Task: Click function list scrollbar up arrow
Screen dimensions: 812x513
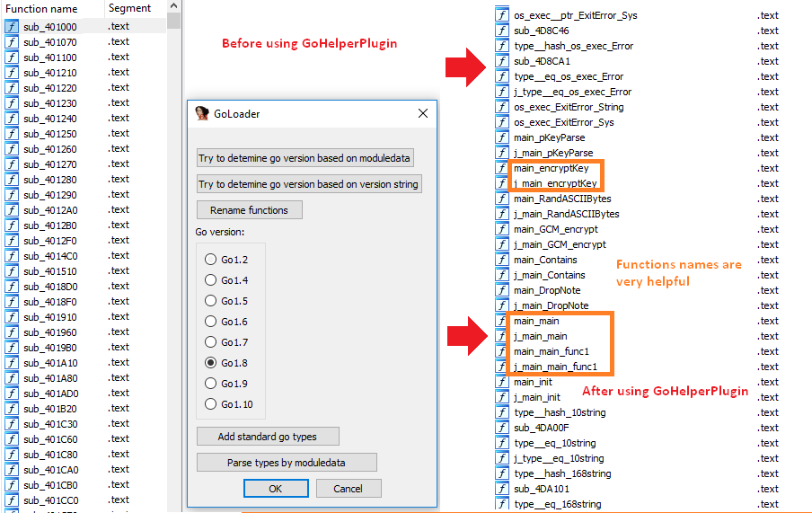Action: pyautogui.click(x=174, y=5)
